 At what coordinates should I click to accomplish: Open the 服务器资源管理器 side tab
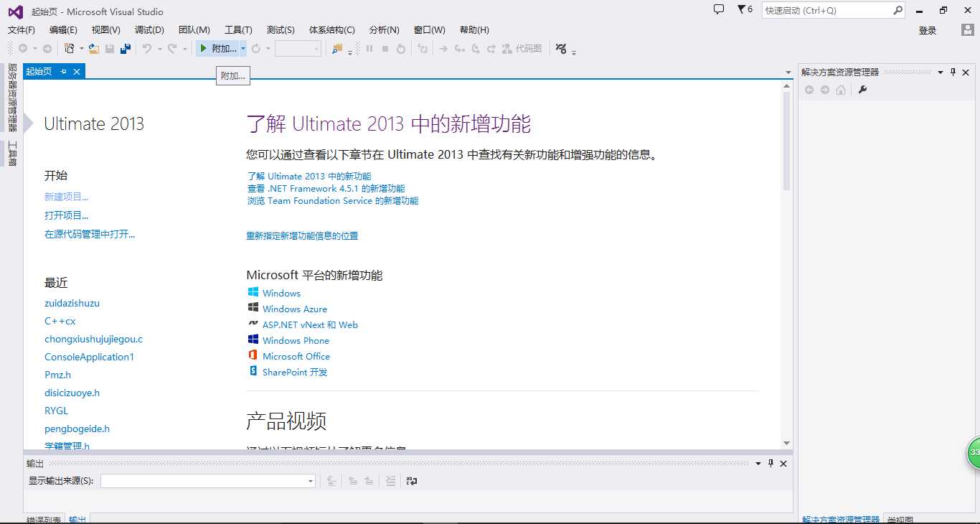[11, 98]
